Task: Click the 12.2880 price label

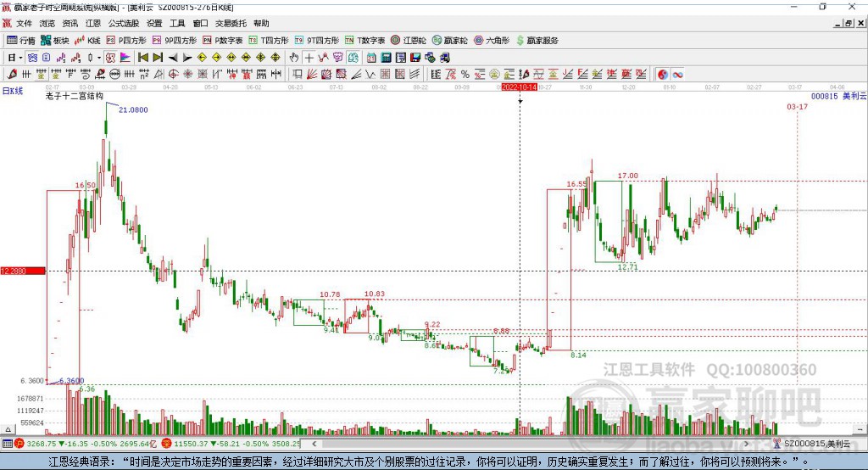Action: (23, 271)
